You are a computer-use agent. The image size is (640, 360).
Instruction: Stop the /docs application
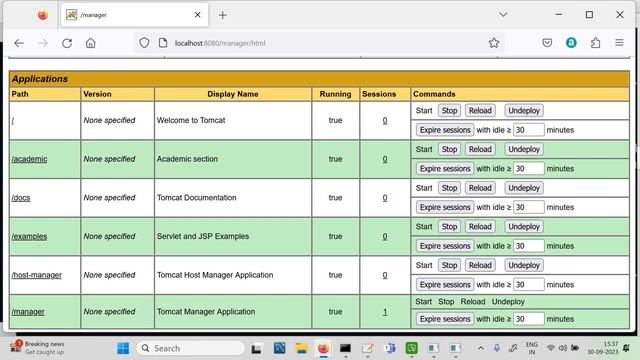tap(449, 188)
